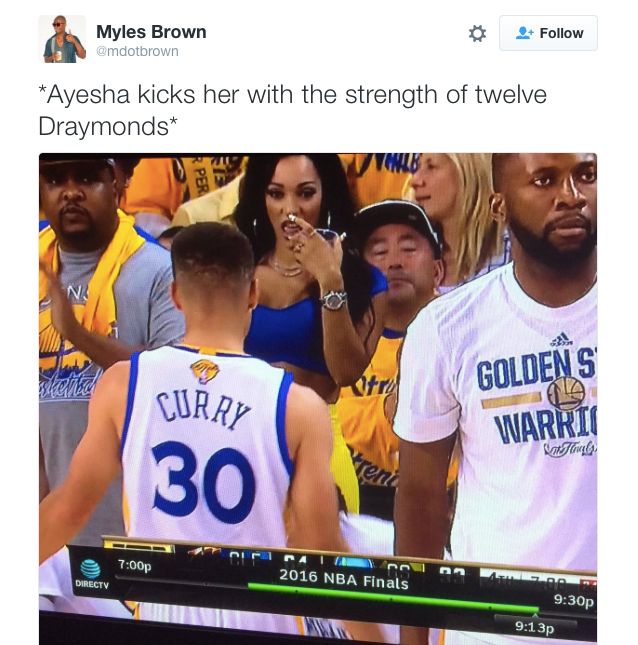Click the woman's silver wristwatch in photo
638x645 pixels.
[334, 300]
